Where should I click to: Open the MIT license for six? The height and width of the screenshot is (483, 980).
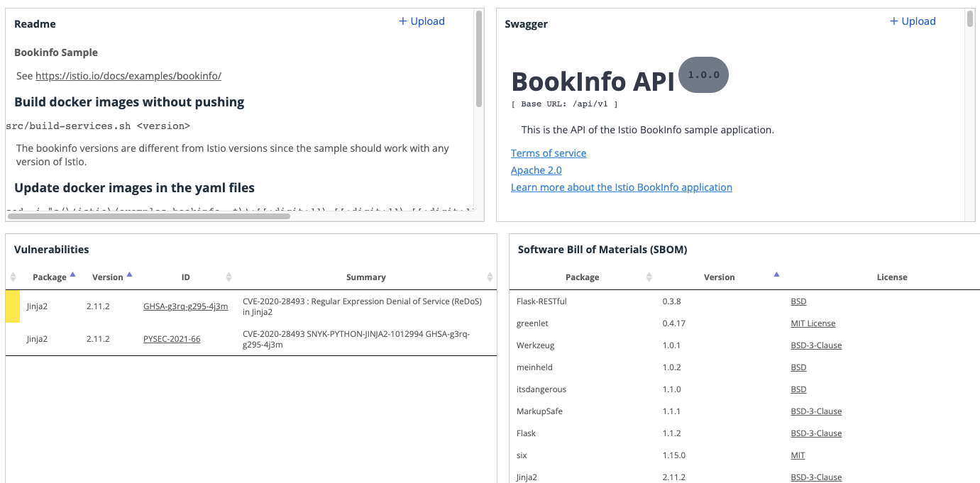coord(798,455)
